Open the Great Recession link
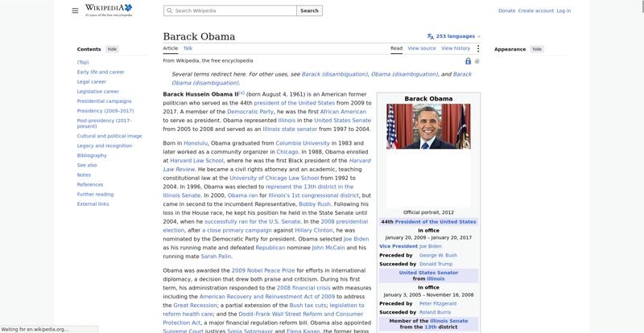 click(195, 306)
